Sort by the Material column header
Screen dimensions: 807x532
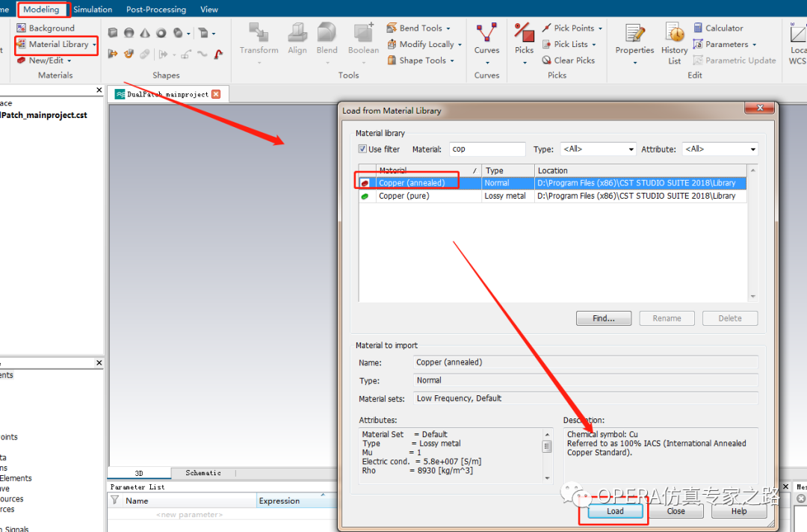(428, 170)
